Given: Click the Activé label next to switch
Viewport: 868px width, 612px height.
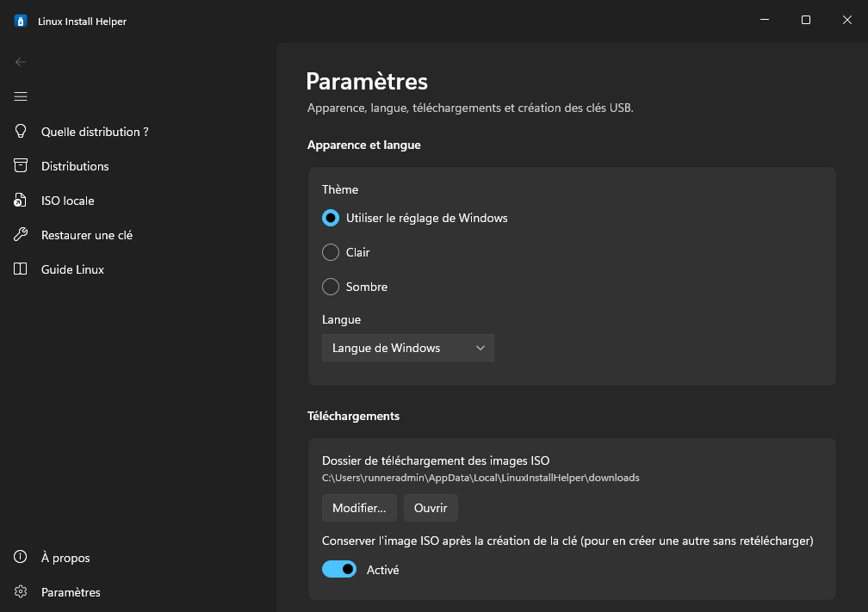Looking at the screenshot, I should (382, 570).
